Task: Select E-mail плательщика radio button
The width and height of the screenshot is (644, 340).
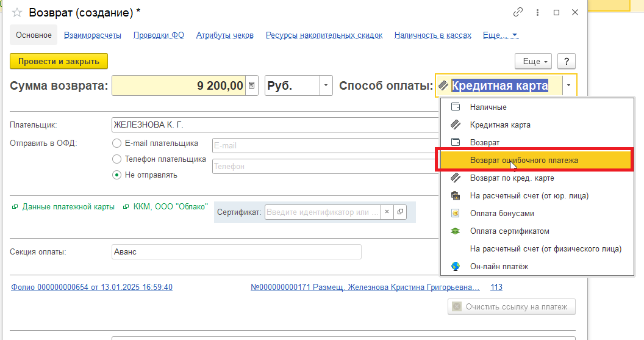Action: [x=116, y=143]
